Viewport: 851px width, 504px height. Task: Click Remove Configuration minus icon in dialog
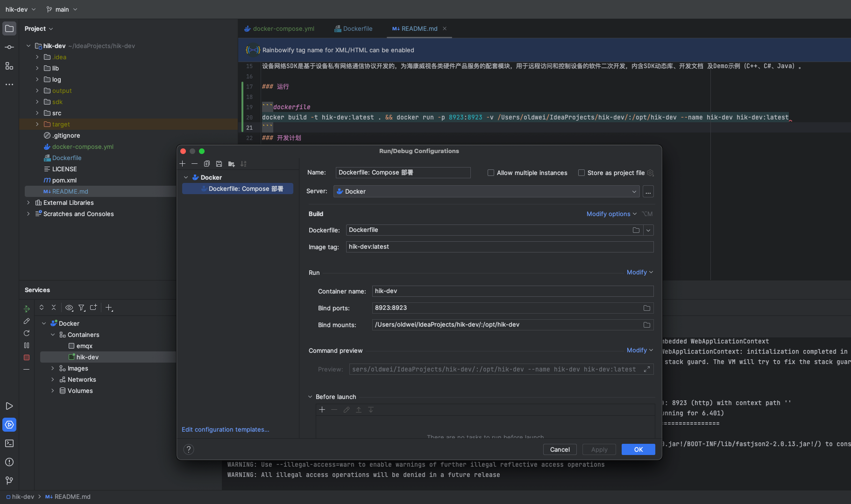pos(194,164)
